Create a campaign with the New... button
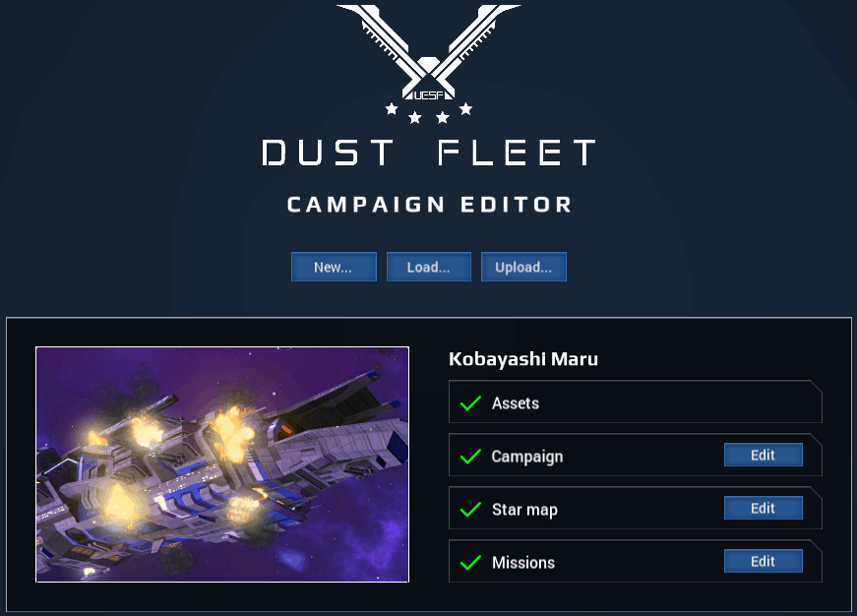Screen dimensions: 857x616 click(334, 267)
